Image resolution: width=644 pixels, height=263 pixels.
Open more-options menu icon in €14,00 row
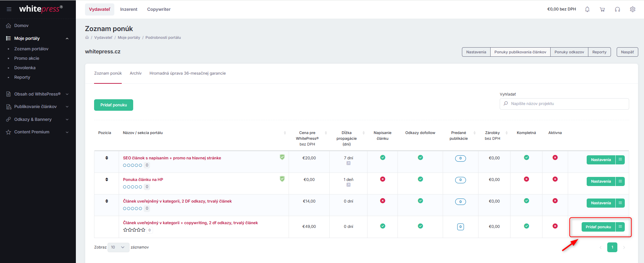(620, 203)
